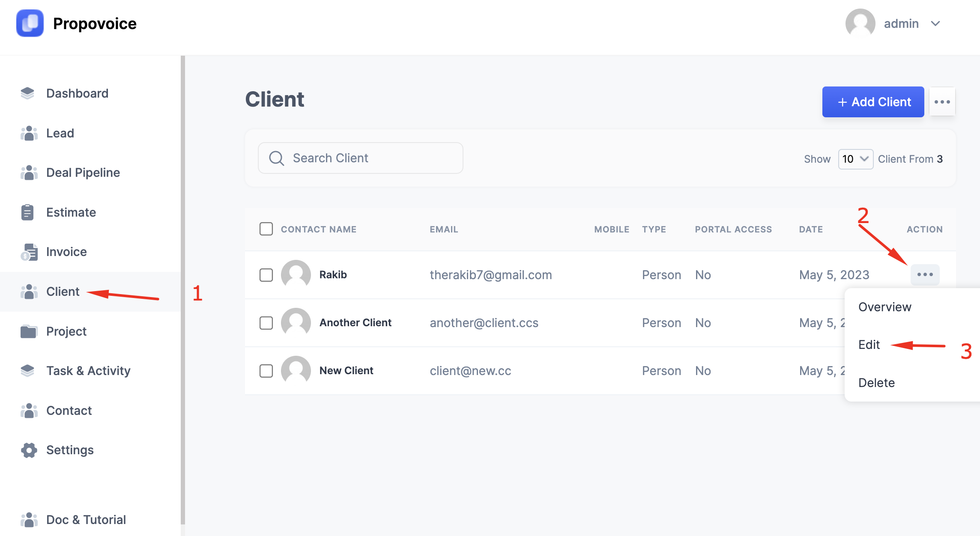Expand the admin account chevron

point(935,24)
